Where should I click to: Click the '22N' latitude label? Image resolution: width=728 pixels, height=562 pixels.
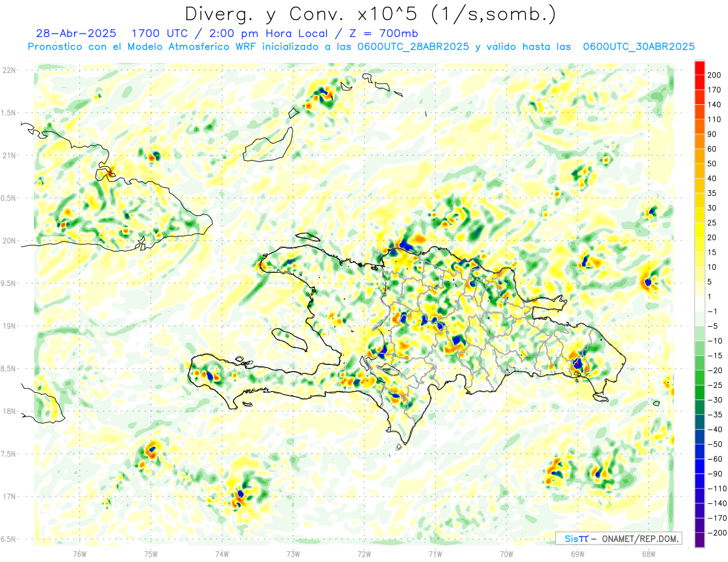click(10, 70)
